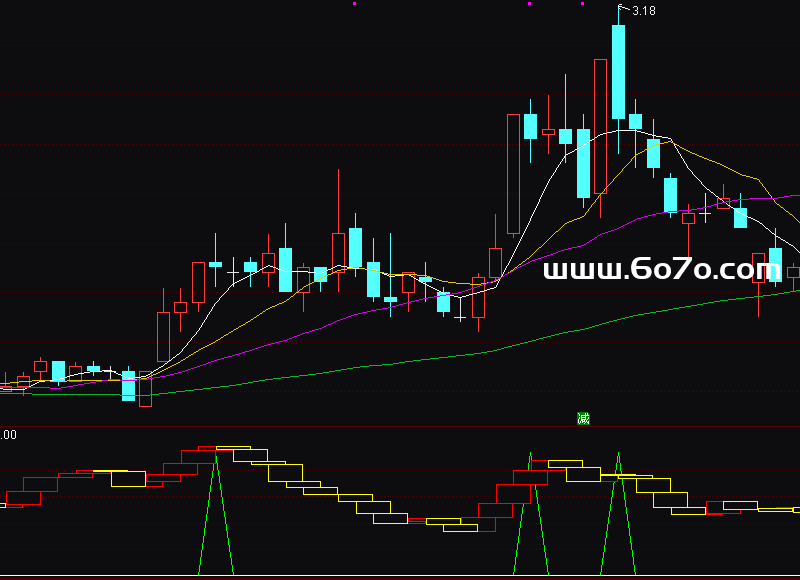Select the lowest cyan candle at bottom left

point(128,386)
